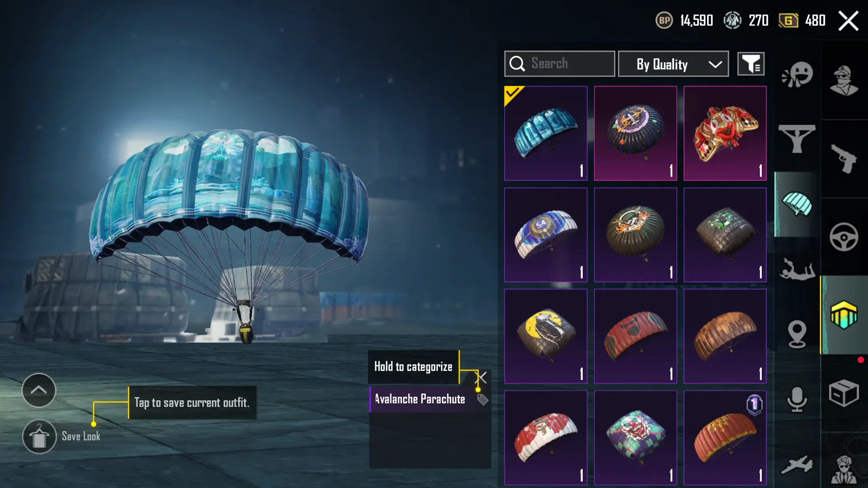
Task: Open the voice microphone category icon
Action: click(797, 399)
